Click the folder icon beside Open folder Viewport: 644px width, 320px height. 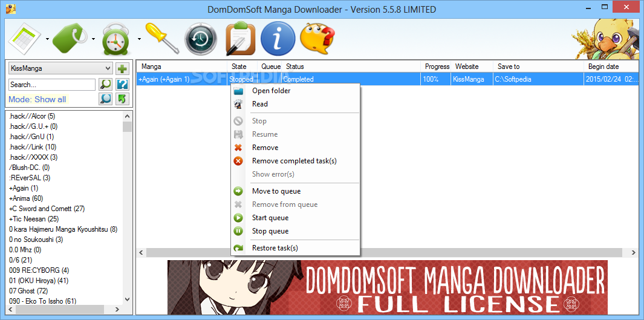click(238, 91)
